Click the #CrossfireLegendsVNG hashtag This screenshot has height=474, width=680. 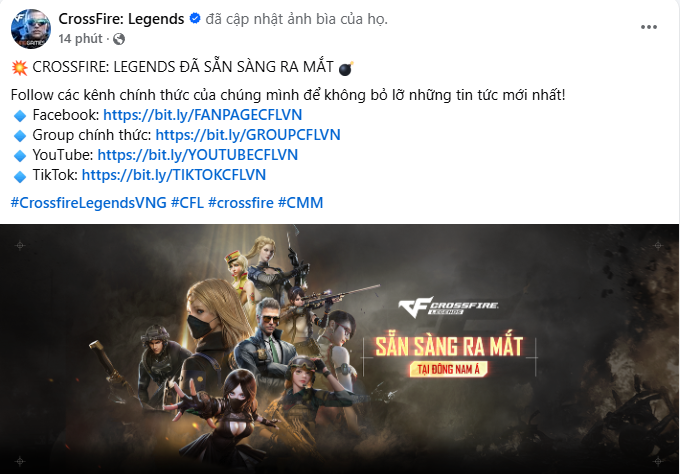(88, 203)
